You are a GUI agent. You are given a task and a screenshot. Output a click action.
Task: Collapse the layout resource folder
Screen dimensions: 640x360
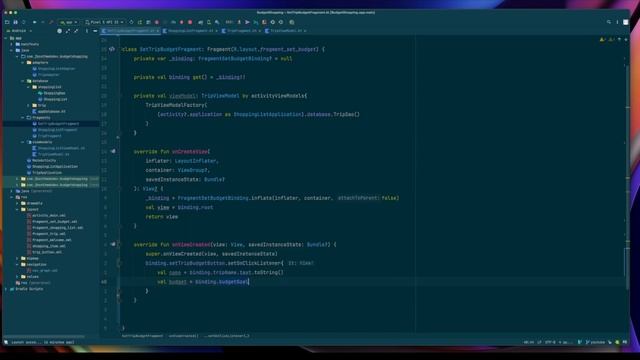[18, 209]
